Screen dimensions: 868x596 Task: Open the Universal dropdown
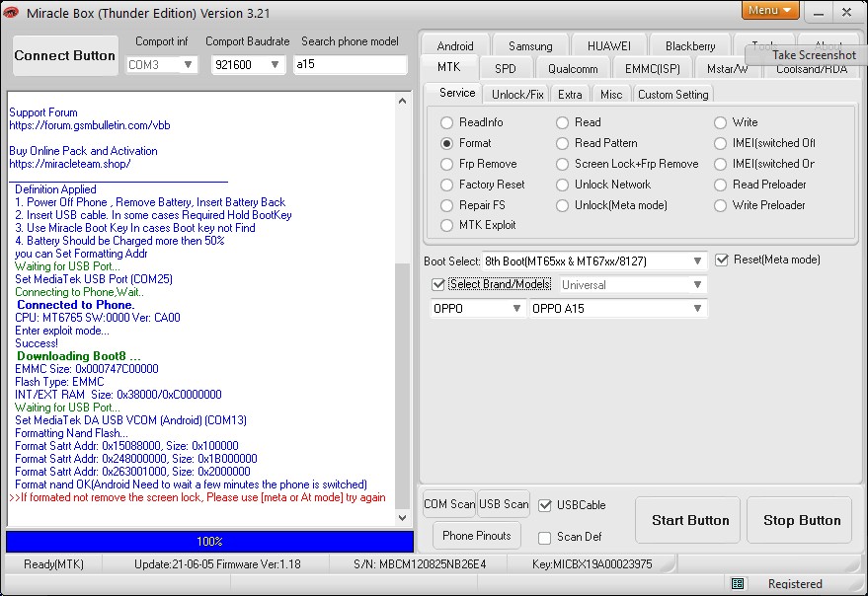click(x=633, y=285)
